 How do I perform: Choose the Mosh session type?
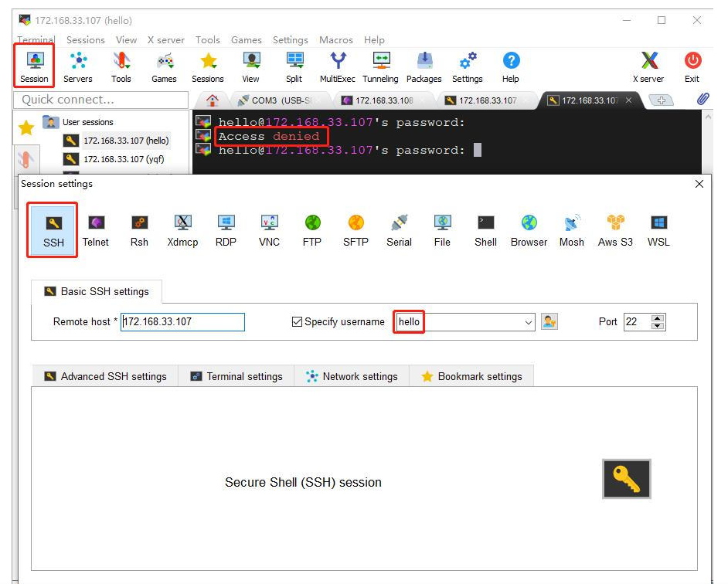click(x=572, y=230)
